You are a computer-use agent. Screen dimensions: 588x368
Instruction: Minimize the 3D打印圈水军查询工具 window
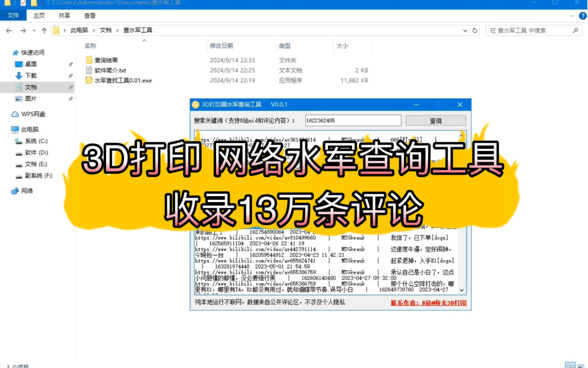point(416,105)
